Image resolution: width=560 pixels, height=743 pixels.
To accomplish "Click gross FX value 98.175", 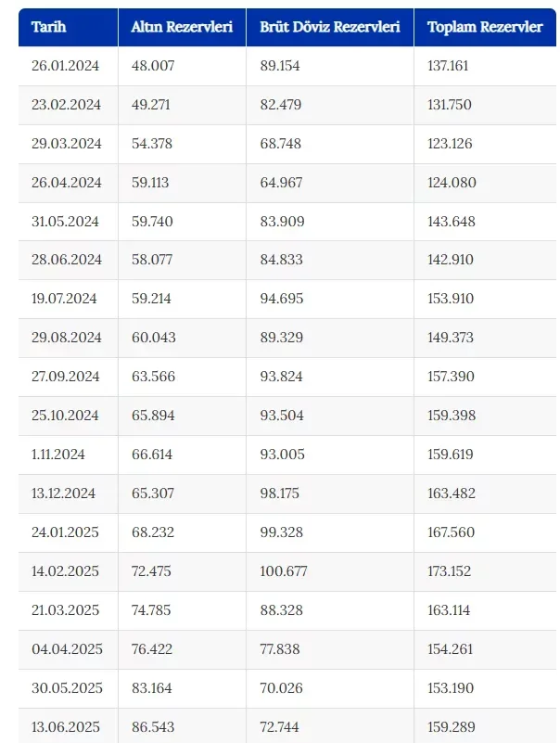I will 280,493.
